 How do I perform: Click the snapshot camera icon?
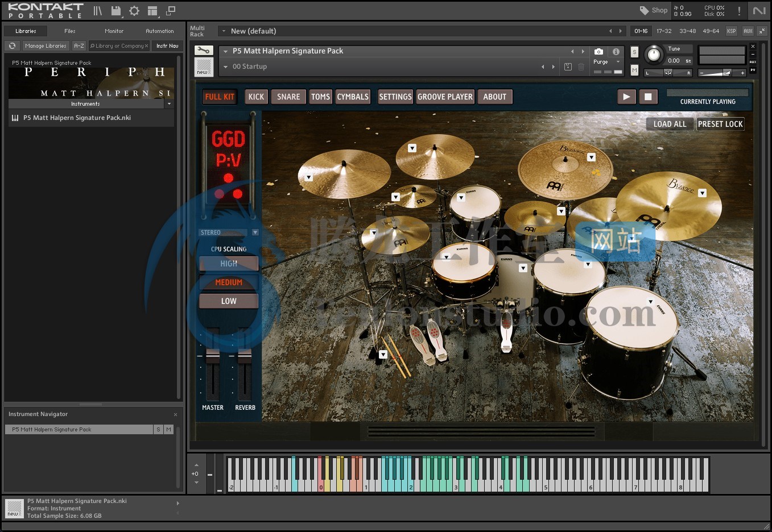[598, 52]
